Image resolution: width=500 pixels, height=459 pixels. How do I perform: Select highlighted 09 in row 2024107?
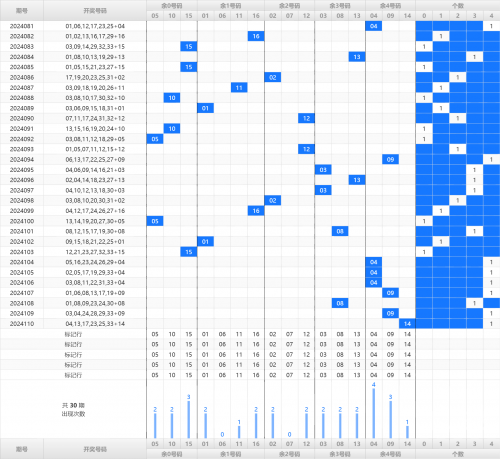[391, 293]
